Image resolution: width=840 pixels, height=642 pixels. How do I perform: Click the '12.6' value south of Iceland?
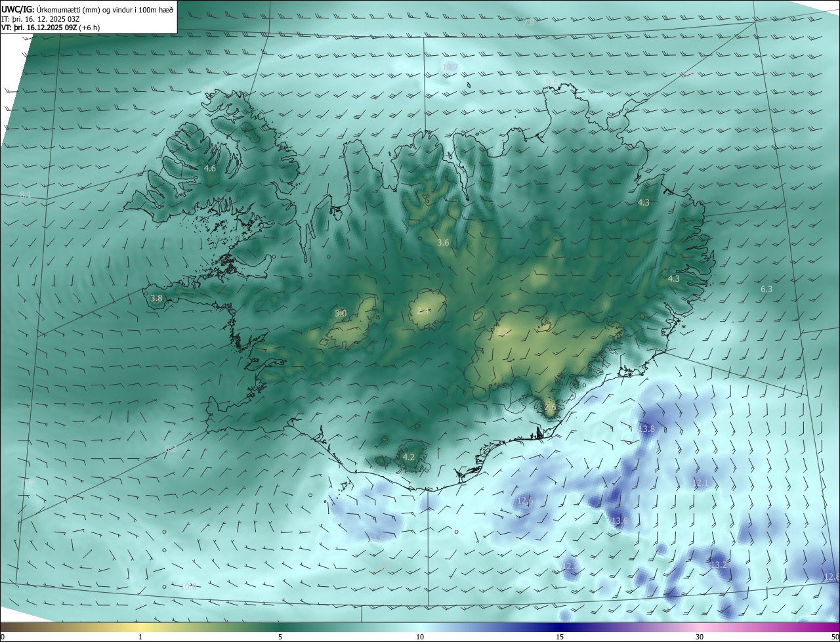(524, 501)
